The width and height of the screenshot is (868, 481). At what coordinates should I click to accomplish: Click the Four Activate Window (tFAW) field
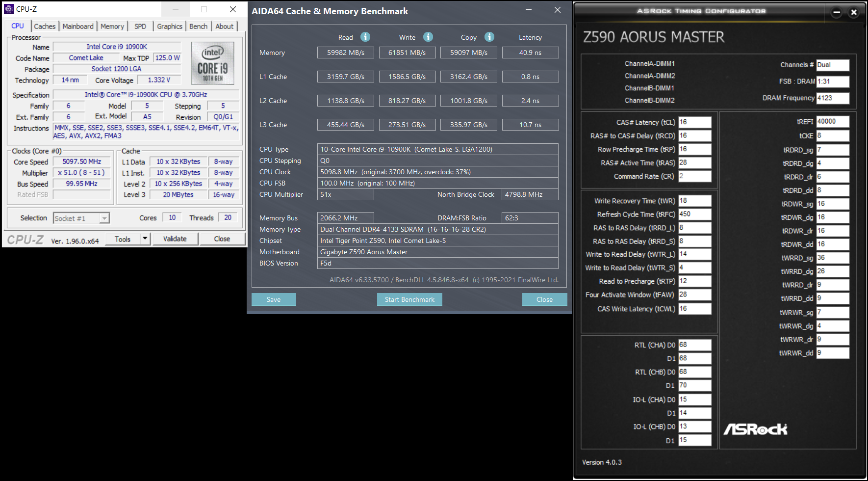[x=695, y=294]
